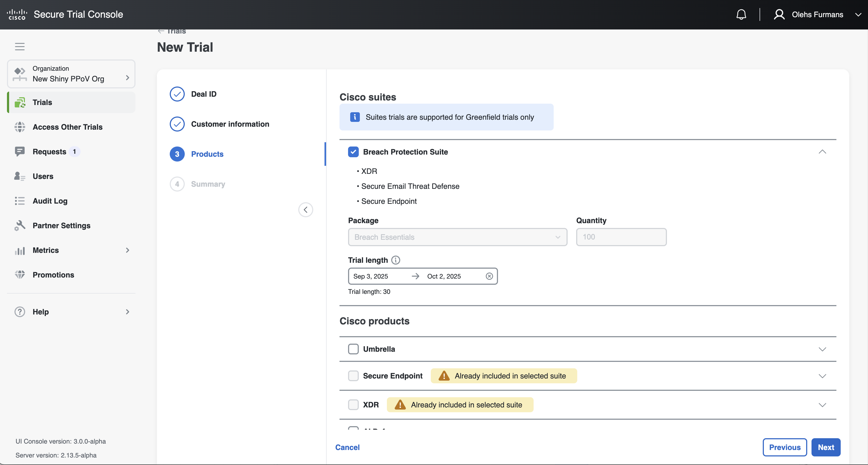
Task: Click the user profile avatar icon
Action: [x=779, y=14]
